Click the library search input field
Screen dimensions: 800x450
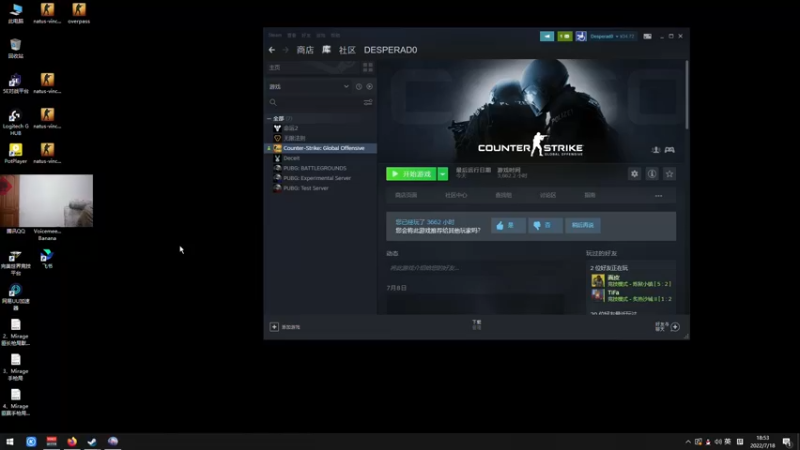[319, 103]
